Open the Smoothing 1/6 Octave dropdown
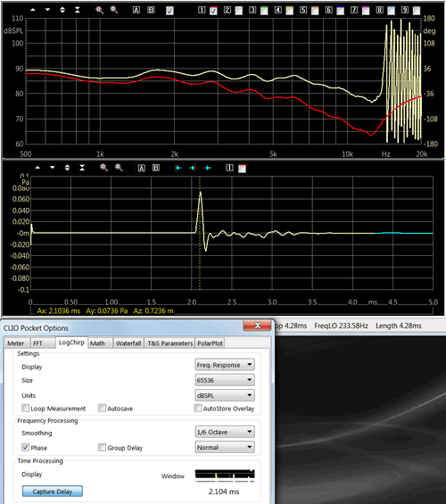 click(225, 432)
